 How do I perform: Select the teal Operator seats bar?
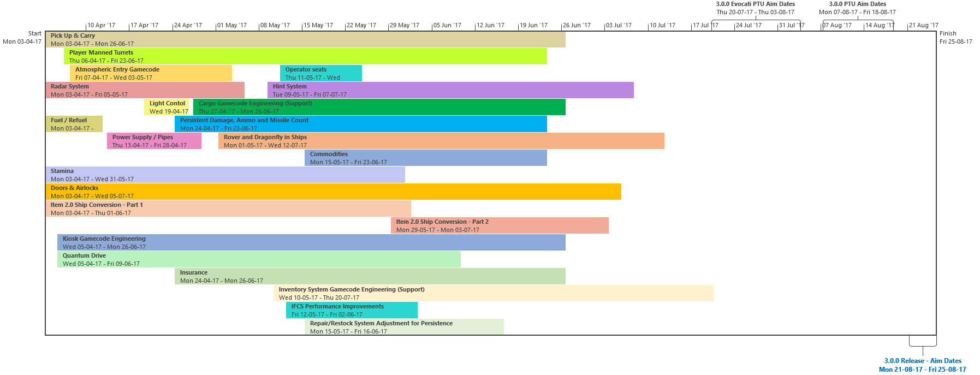coord(320,73)
